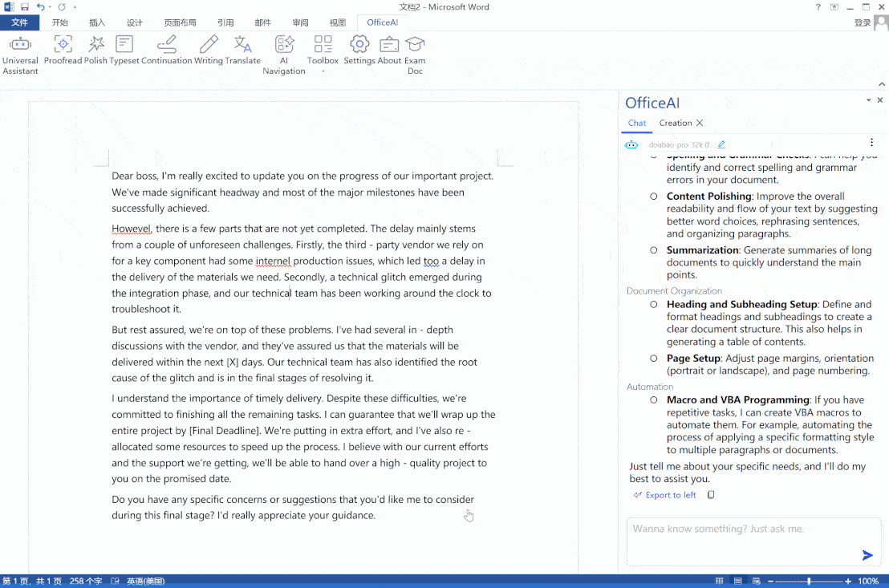Click the copy response icon
This screenshot has width=889, height=588.
click(x=711, y=495)
